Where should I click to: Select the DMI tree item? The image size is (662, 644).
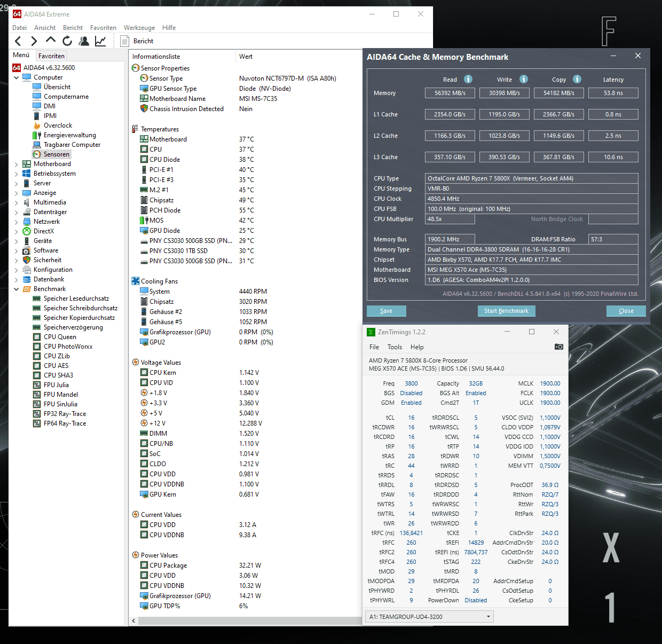click(x=50, y=106)
